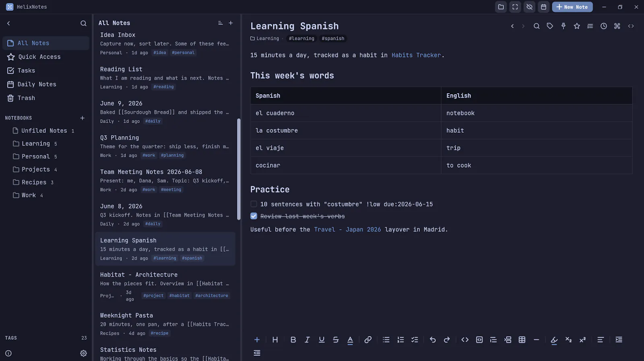Add note using plus in All Notes header
The width and height of the screenshot is (644, 361).
pos(231,23)
